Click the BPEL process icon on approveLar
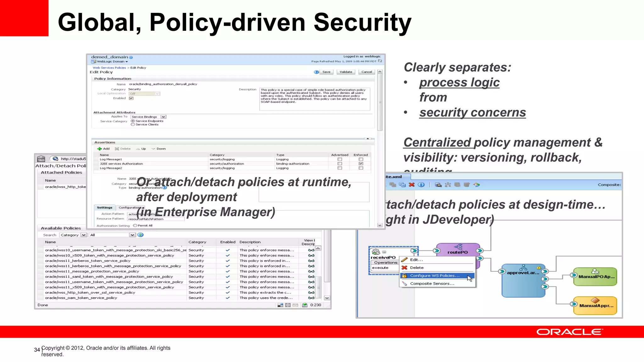 click(523, 267)
